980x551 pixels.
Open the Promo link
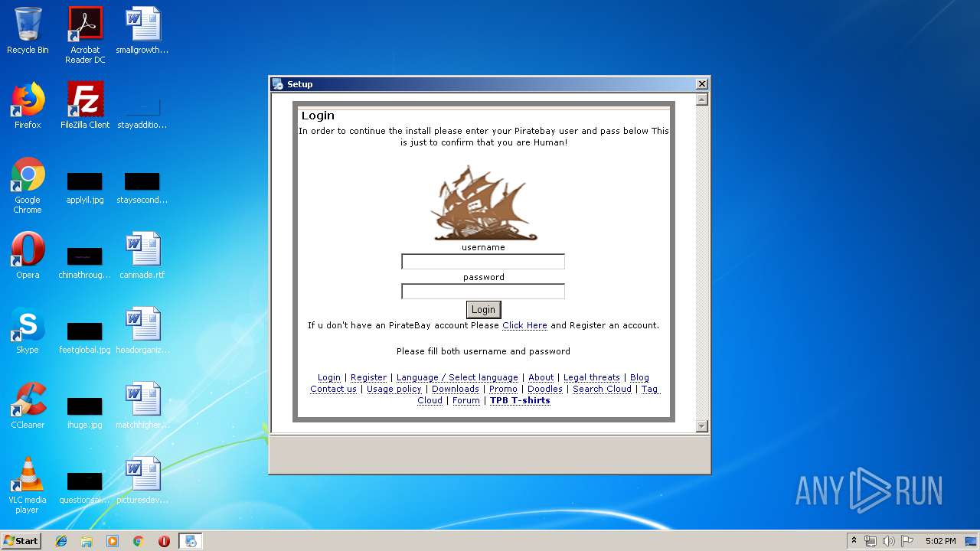click(503, 389)
